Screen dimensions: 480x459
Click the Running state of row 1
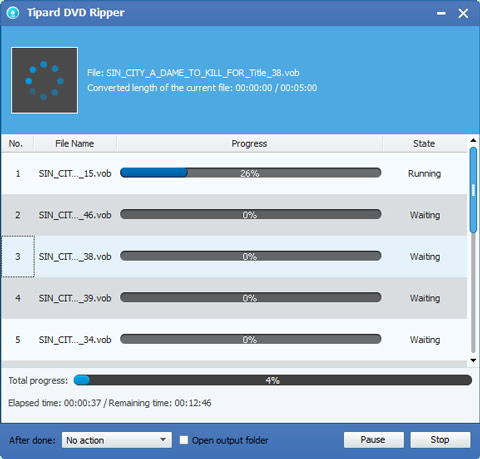coord(424,174)
